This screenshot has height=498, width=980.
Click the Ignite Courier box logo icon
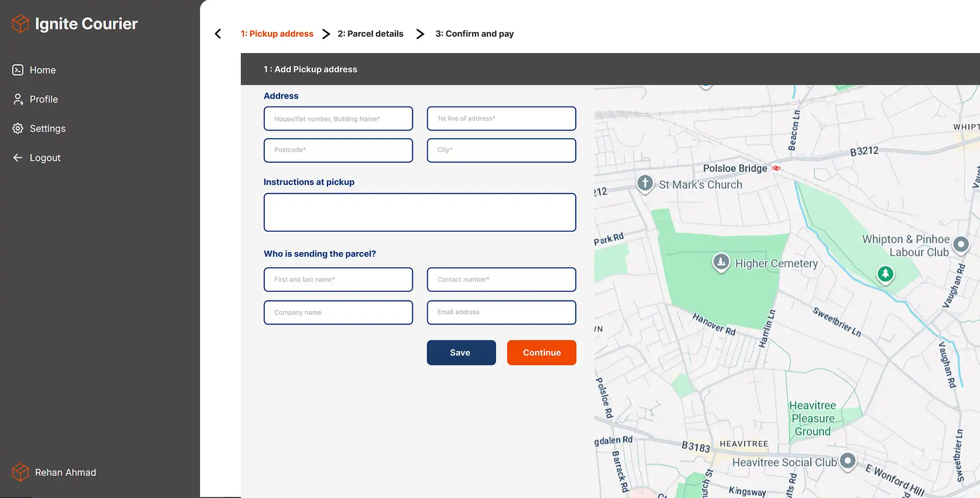(20, 23)
